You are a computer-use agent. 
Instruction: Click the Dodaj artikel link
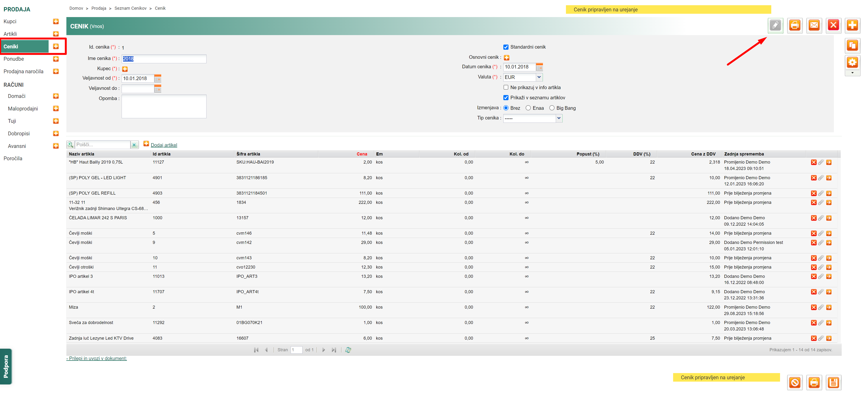[x=164, y=145]
